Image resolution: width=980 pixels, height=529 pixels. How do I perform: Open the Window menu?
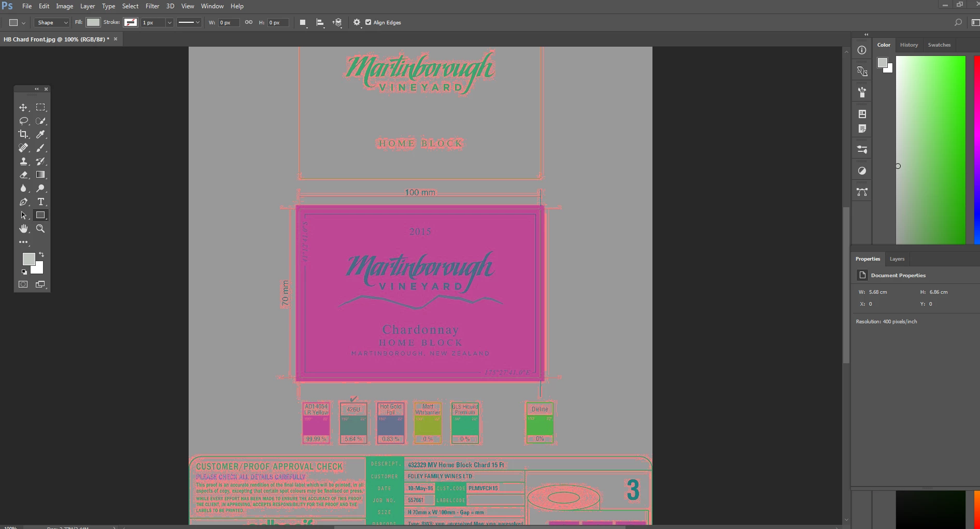(212, 6)
